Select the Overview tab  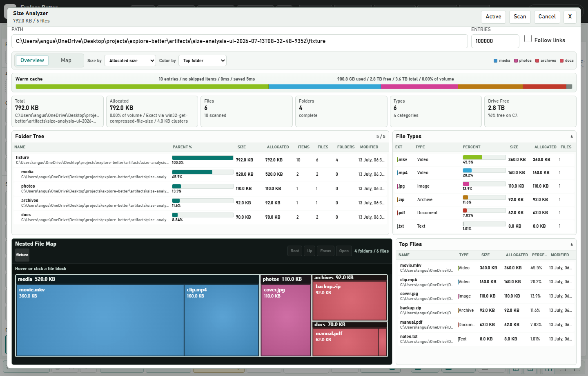pyautogui.click(x=32, y=60)
